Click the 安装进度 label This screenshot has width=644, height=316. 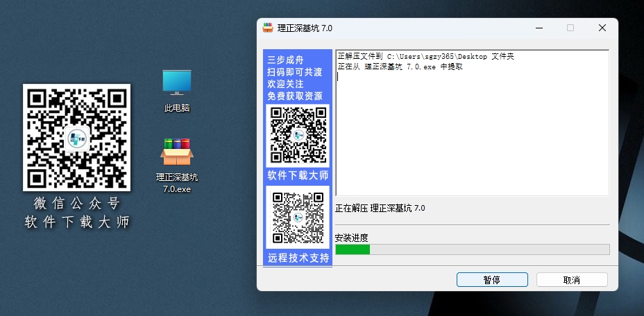(352, 238)
